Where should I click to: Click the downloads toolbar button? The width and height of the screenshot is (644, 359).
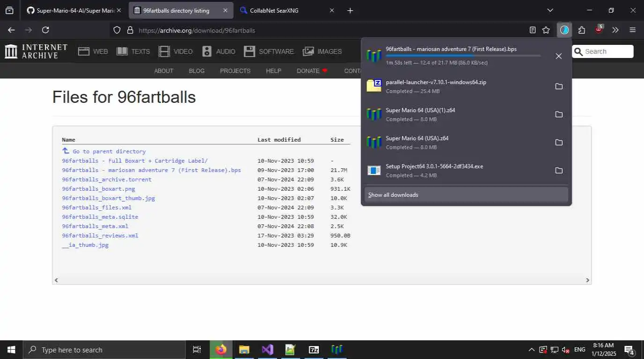pos(564,30)
